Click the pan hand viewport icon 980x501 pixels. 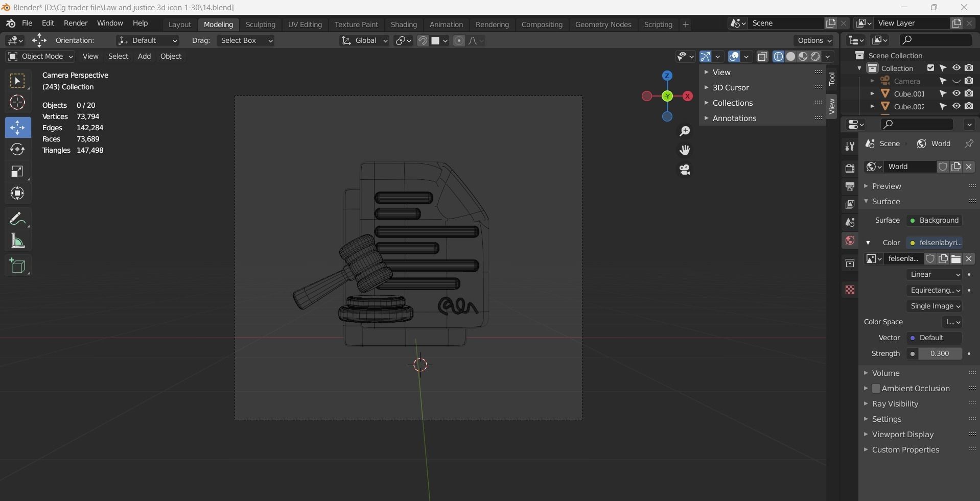coord(685,150)
